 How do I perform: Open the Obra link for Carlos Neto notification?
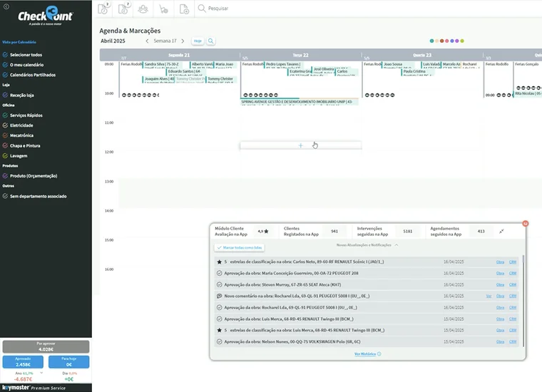pos(500,262)
